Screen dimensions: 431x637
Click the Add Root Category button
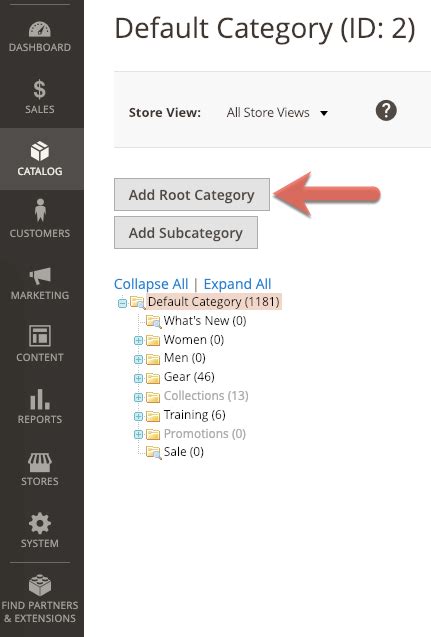coord(192,195)
